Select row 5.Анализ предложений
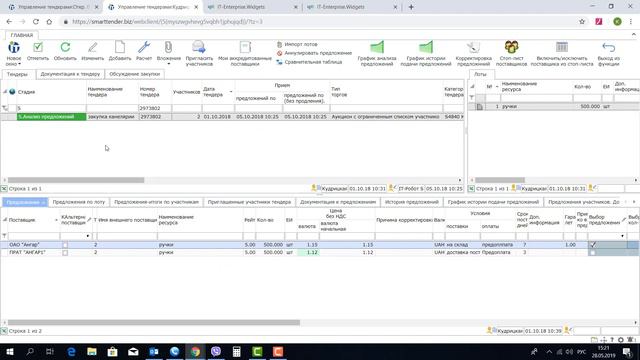The width and height of the screenshot is (640, 360). 51,117
